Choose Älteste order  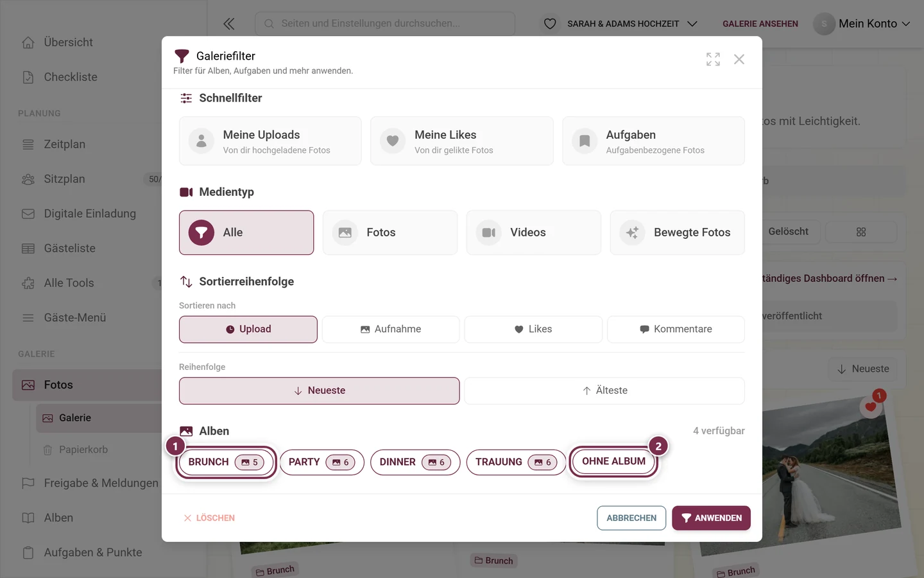tap(604, 390)
